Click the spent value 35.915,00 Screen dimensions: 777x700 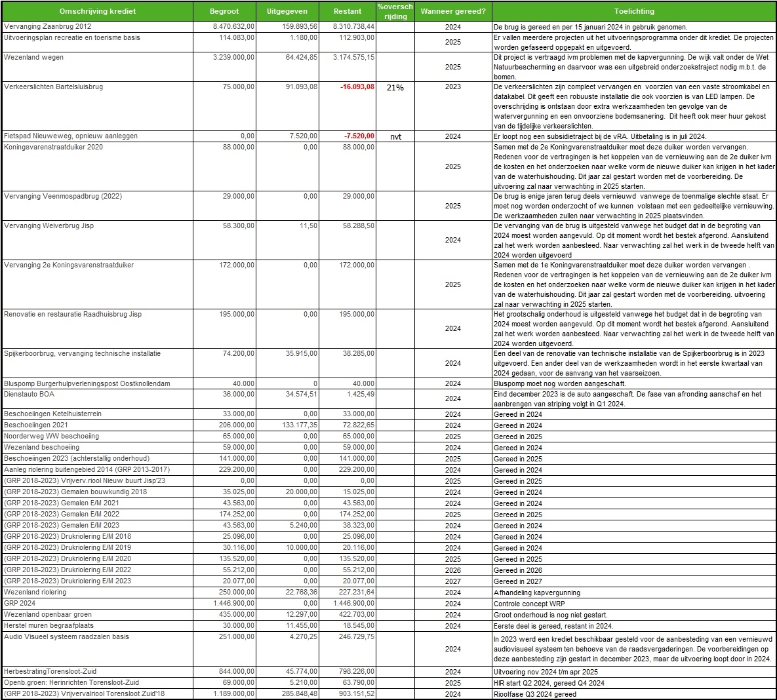(x=302, y=354)
